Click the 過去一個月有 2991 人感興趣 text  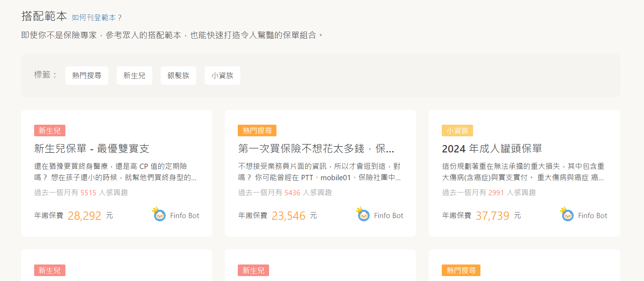(489, 192)
